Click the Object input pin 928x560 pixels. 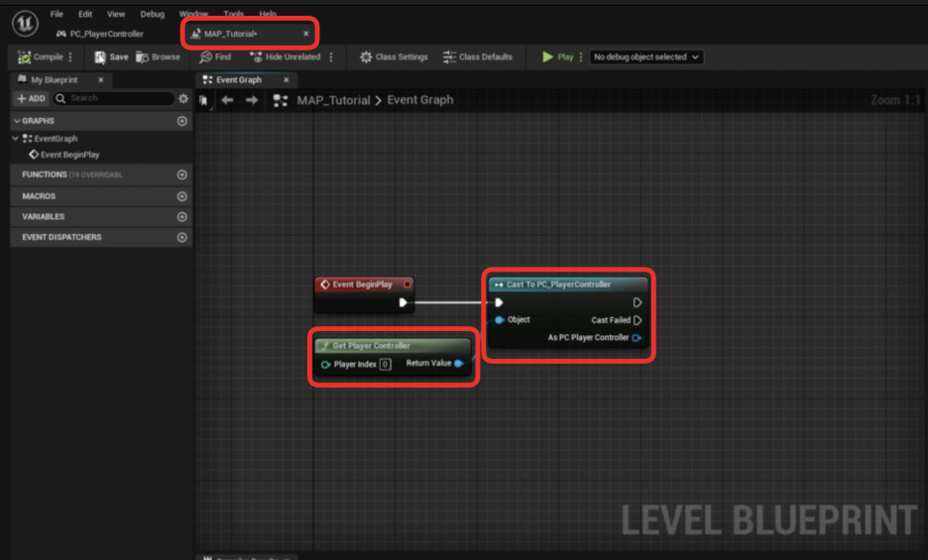(499, 320)
